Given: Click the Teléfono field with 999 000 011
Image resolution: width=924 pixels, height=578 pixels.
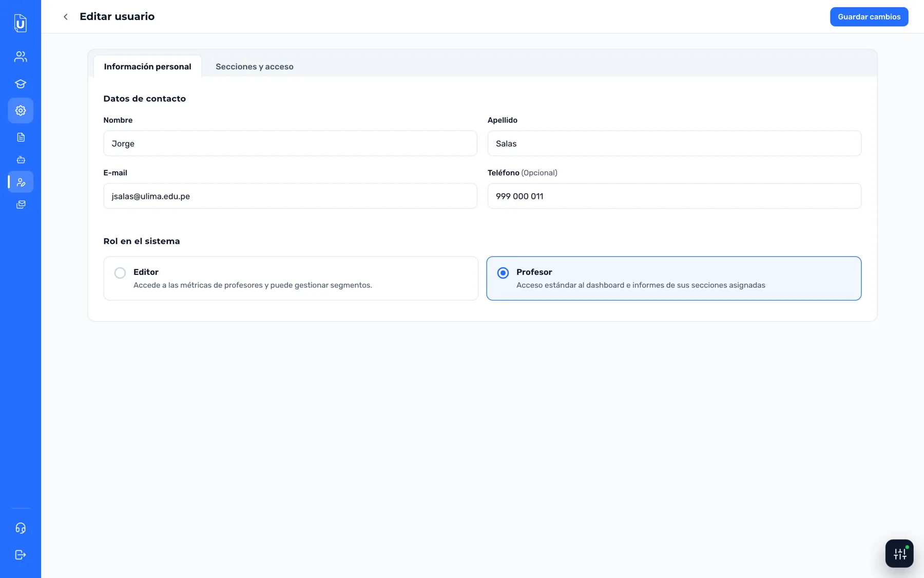Looking at the screenshot, I should (x=675, y=196).
